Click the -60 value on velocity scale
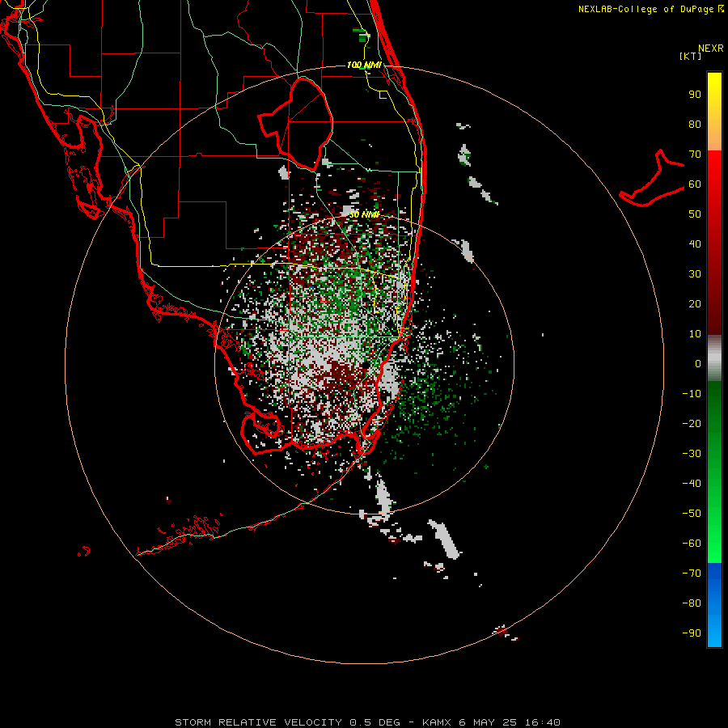 tap(692, 544)
